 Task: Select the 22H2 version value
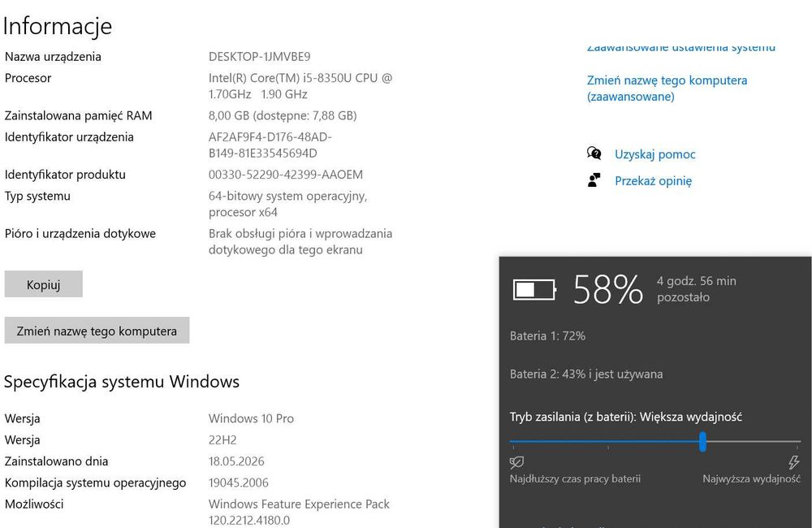(222, 440)
